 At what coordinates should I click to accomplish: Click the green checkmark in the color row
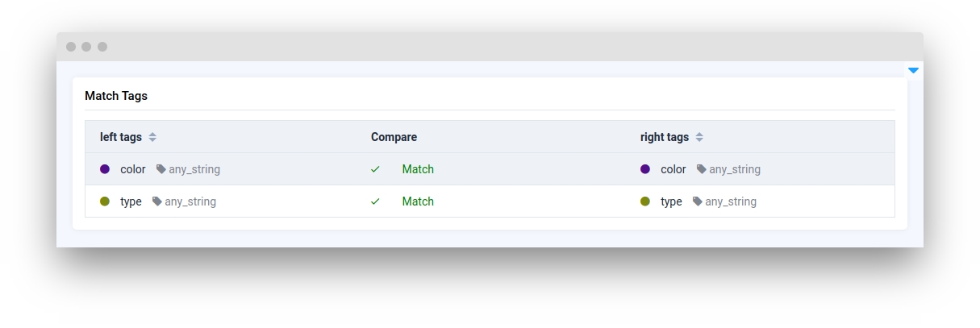pos(375,169)
